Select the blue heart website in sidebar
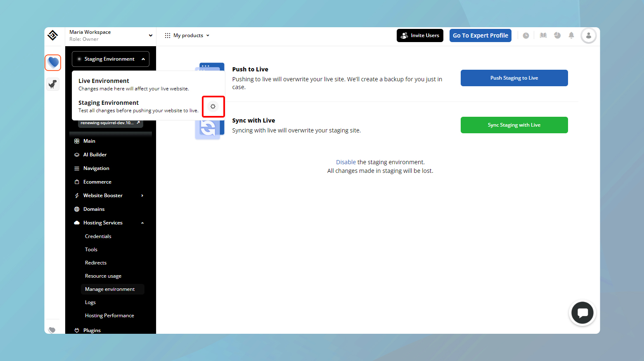The width and height of the screenshot is (644, 361). [x=53, y=62]
